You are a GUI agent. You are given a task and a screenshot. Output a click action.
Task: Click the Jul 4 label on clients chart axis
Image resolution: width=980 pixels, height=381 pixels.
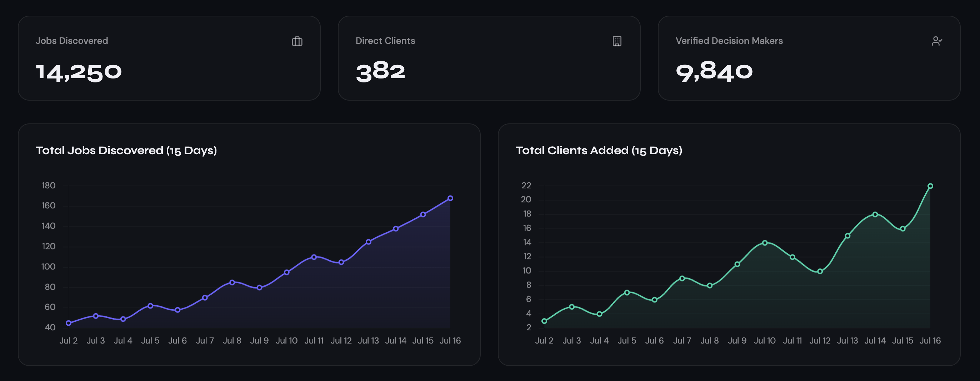[x=599, y=341]
